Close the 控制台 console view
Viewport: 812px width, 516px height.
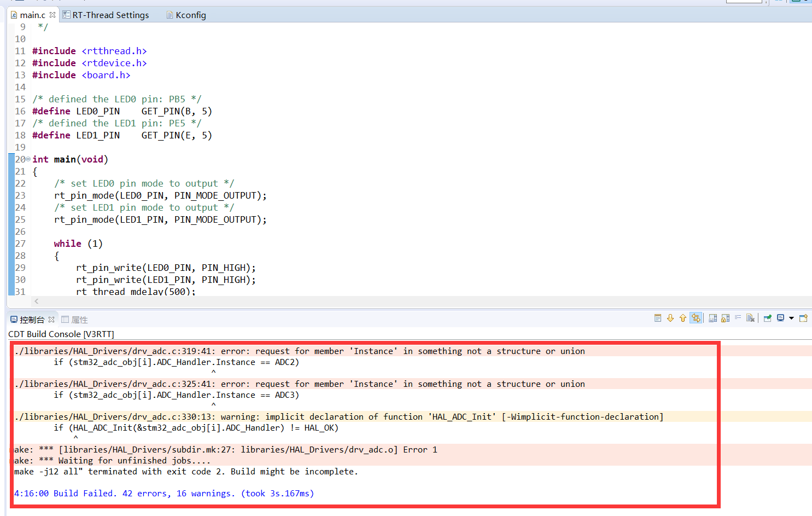[51, 320]
